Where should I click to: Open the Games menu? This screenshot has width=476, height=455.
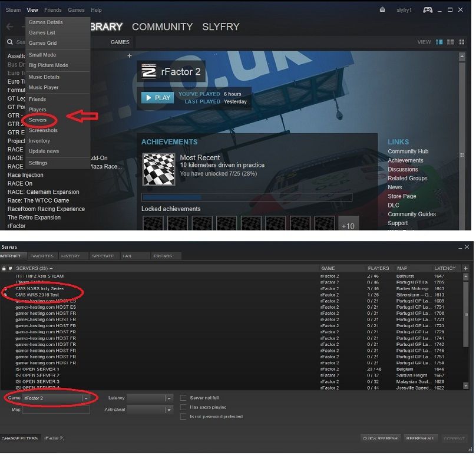click(76, 10)
